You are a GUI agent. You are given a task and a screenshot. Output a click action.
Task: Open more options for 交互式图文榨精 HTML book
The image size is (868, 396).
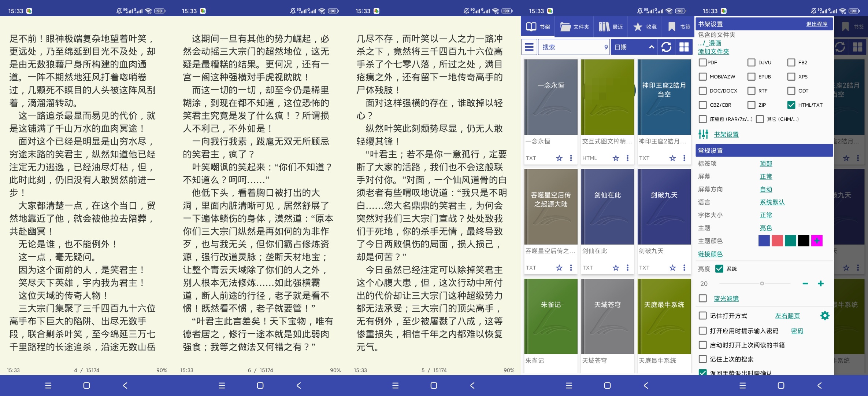pos(628,158)
